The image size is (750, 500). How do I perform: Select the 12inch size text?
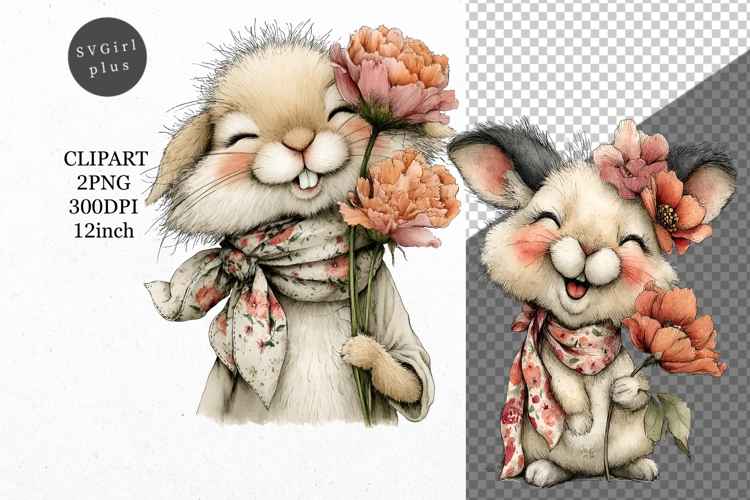coord(106,231)
